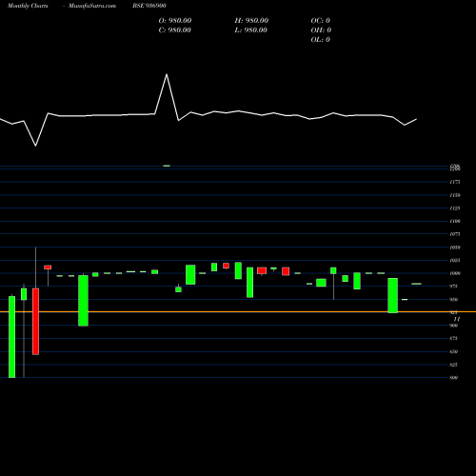Click the 1175 price axis label
Screen dimensions: 476x476
coord(455,182)
